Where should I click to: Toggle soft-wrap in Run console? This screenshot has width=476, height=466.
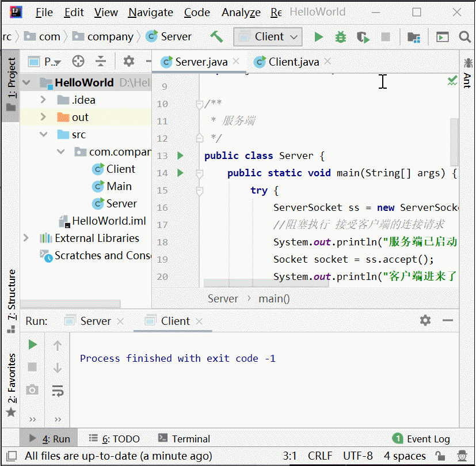point(58,391)
